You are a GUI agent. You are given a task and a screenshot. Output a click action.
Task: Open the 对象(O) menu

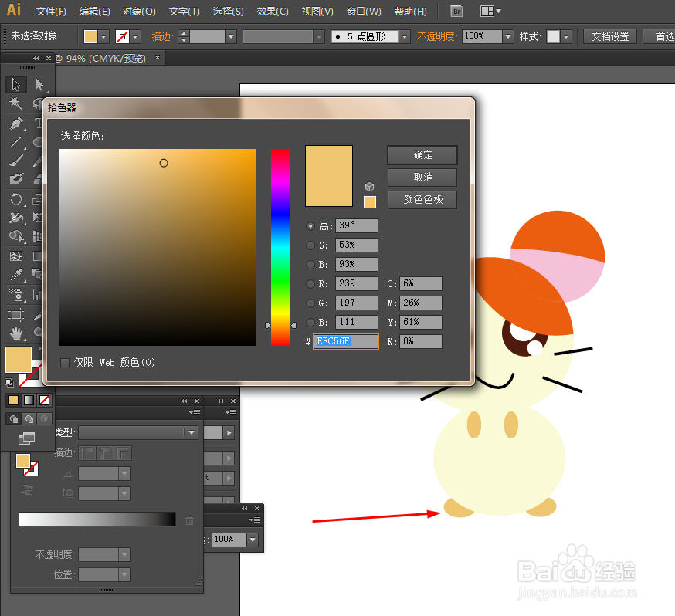[x=139, y=12]
